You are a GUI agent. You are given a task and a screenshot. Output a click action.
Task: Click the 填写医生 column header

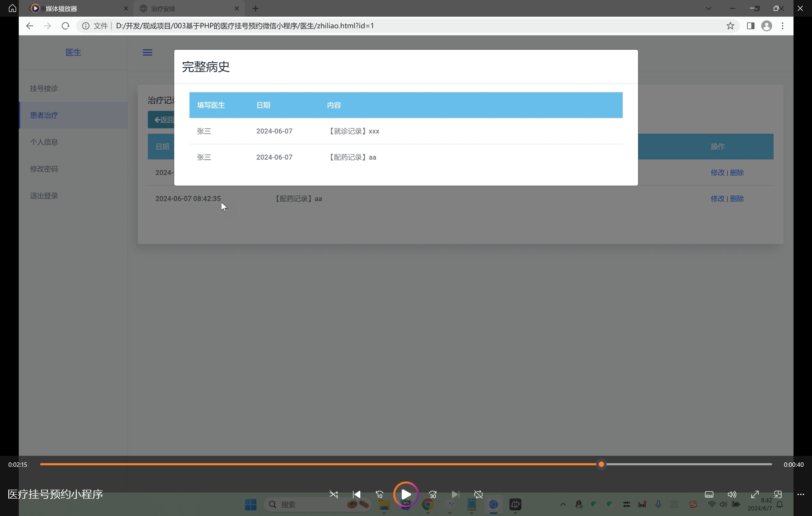click(x=211, y=105)
